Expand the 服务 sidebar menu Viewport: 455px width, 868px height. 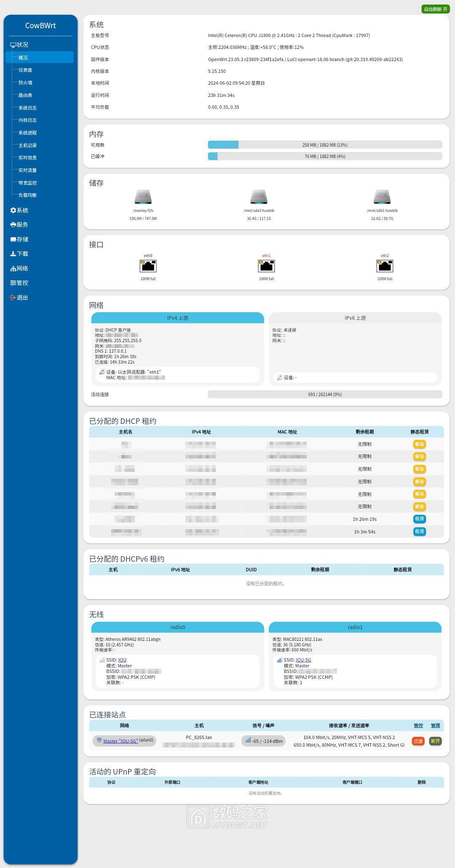coord(22,225)
